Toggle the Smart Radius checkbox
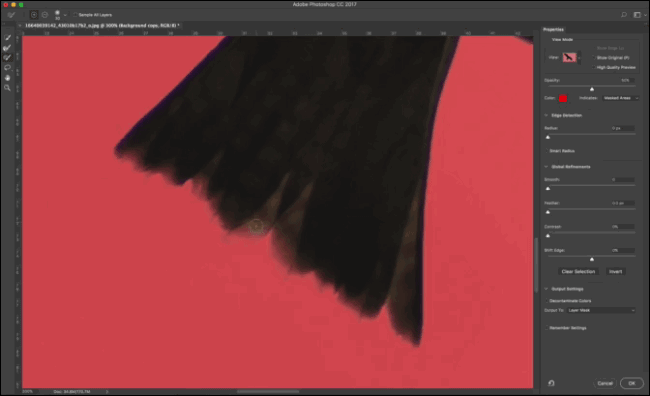The height and width of the screenshot is (396, 650). click(x=547, y=151)
